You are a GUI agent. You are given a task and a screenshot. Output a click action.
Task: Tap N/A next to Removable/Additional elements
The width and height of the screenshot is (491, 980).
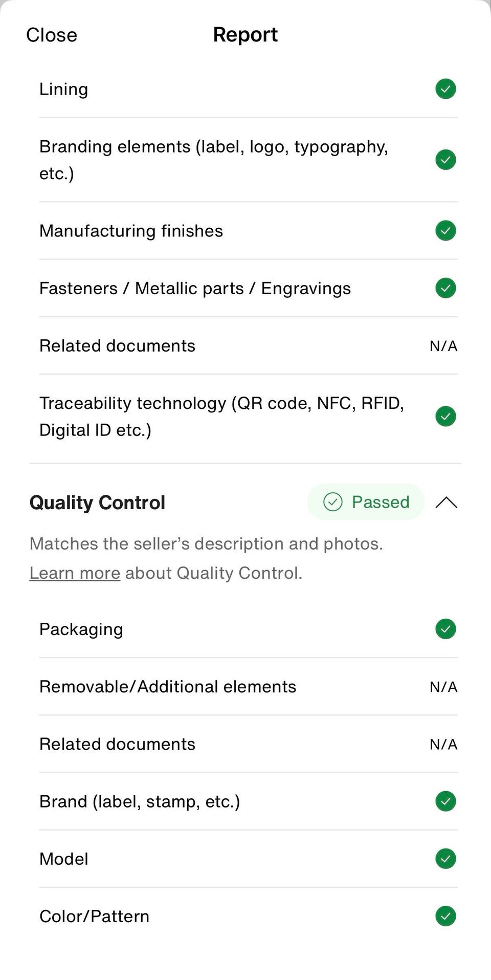[443, 687]
